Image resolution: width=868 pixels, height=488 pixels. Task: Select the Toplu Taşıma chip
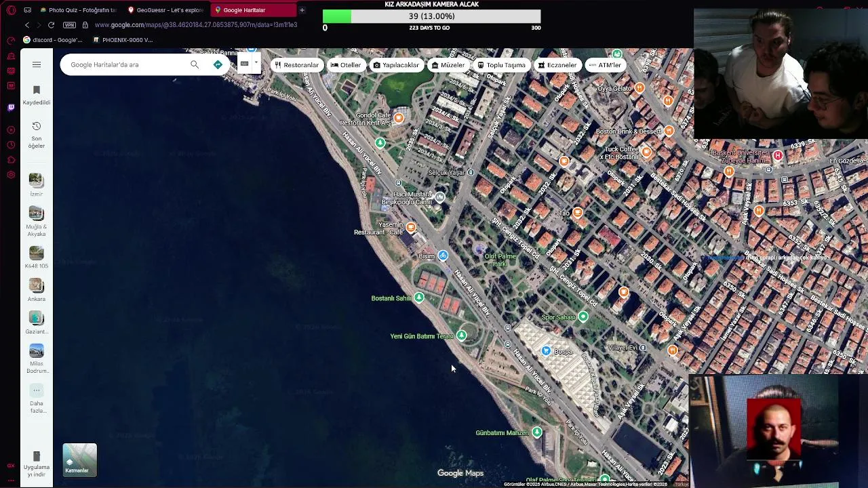(x=501, y=65)
